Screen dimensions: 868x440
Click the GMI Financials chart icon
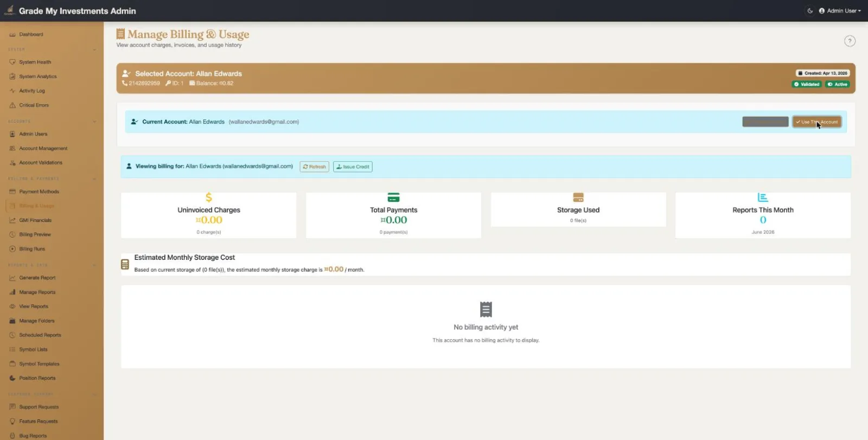point(12,220)
